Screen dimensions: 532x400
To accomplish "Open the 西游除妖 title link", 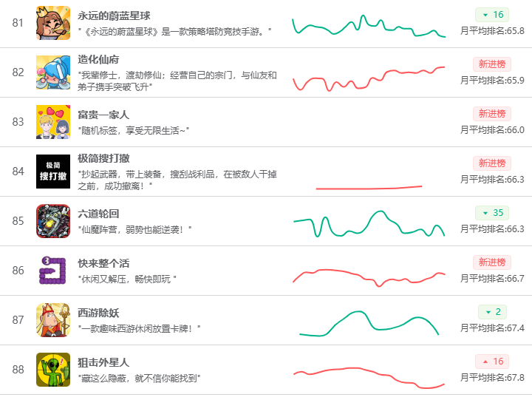I will click(x=99, y=313).
